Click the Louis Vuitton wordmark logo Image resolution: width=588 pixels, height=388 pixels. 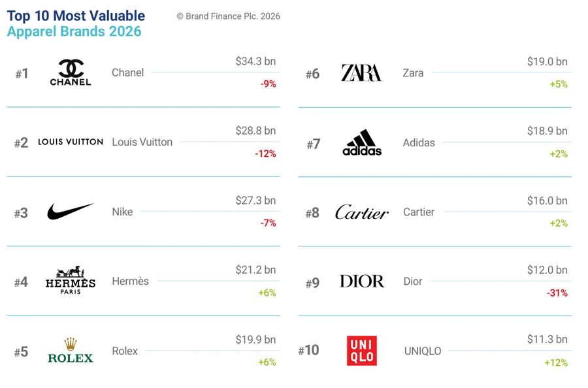(71, 142)
